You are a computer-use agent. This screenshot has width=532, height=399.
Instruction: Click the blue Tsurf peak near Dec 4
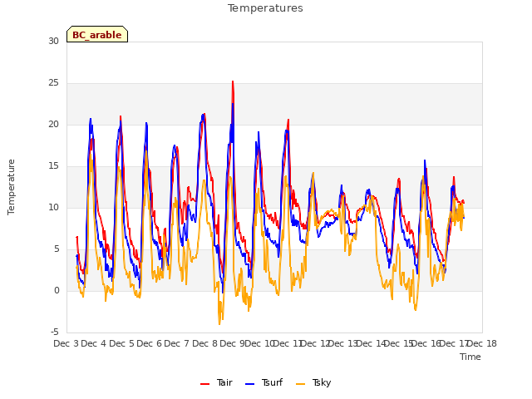click(91, 119)
